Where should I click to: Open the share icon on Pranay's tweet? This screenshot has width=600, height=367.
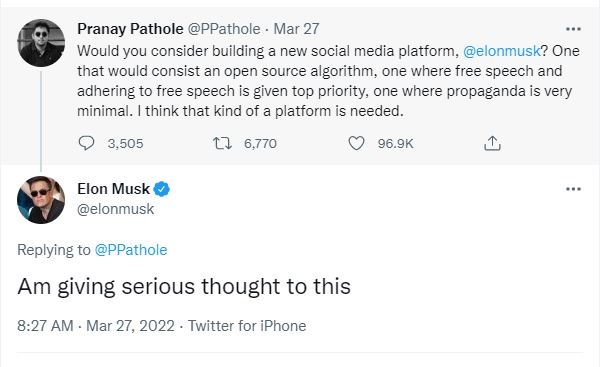[x=492, y=143]
